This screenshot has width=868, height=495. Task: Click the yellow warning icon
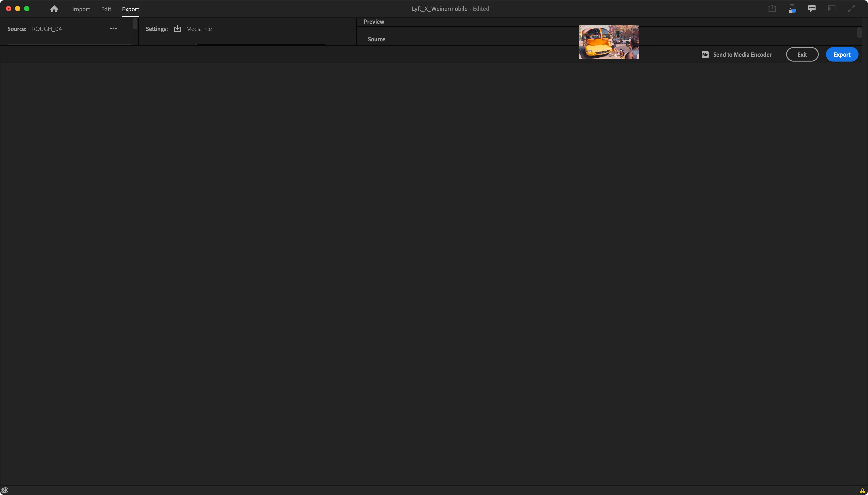[x=862, y=490]
